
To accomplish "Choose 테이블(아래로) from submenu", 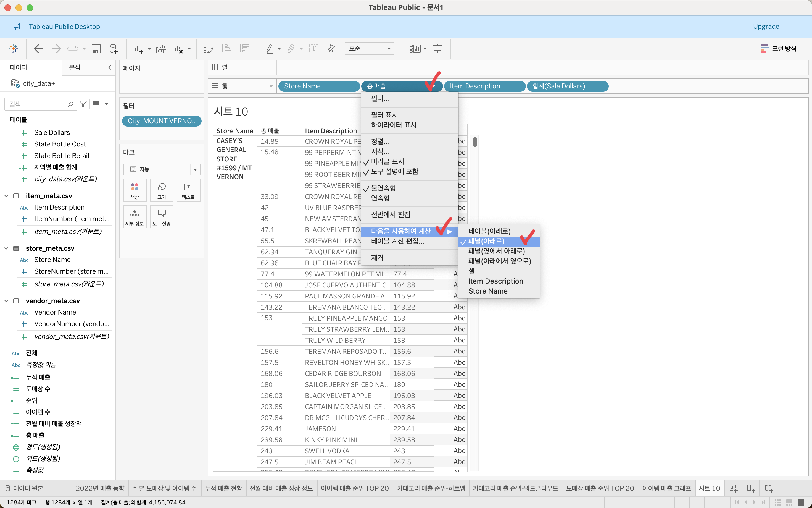I will coord(489,231).
